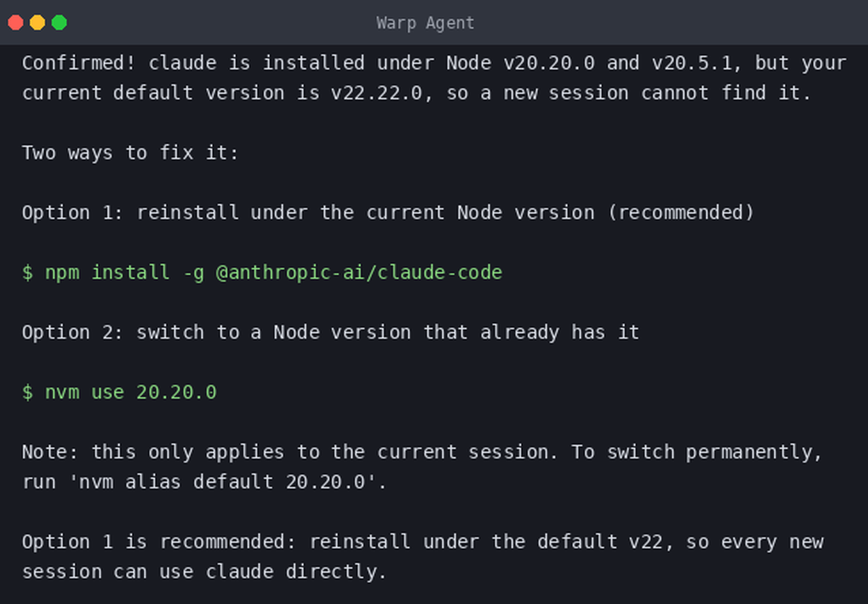Click the dollar prompt before nvm use
Screen dimensions: 868x604
click(27, 392)
